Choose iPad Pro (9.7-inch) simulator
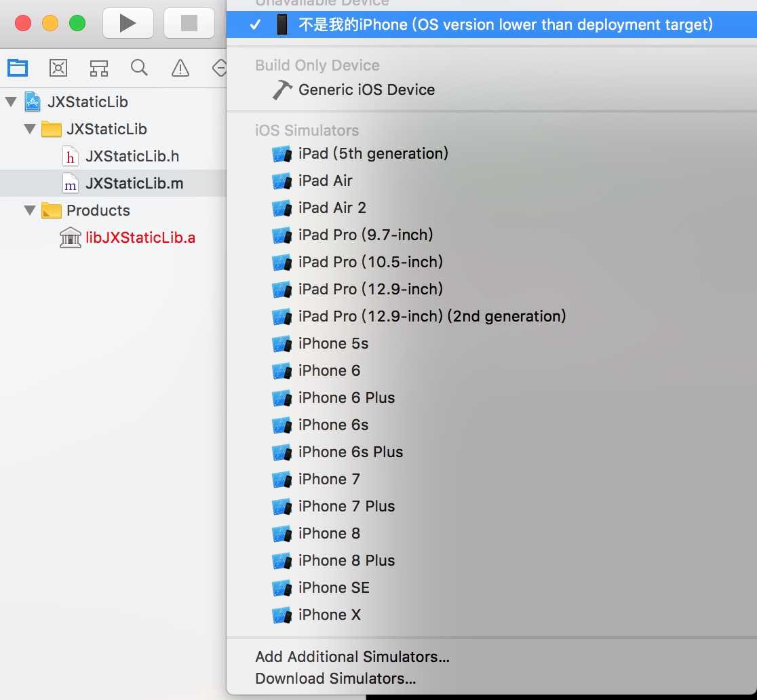Viewport: 757px width, 700px height. click(492, 235)
